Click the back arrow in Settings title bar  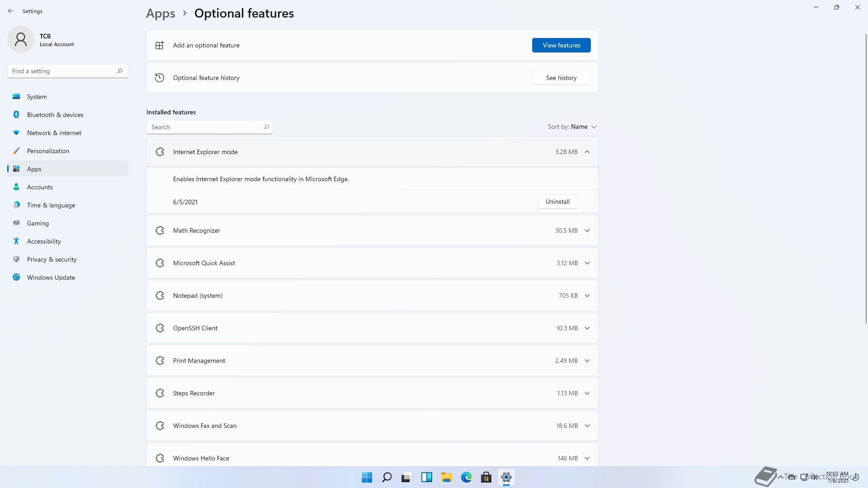(x=11, y=11)
